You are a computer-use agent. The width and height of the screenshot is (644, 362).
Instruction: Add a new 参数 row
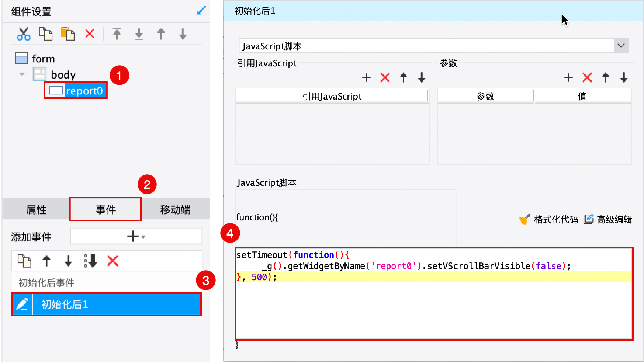coord(568,77)
